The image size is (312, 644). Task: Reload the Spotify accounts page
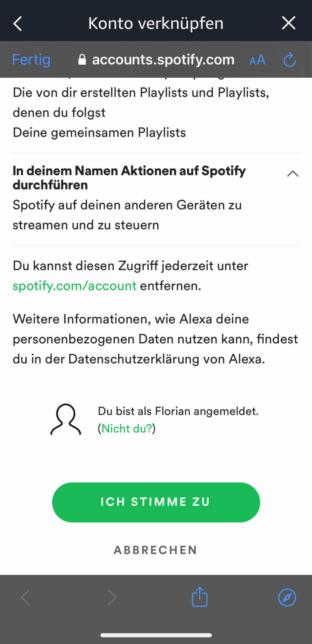(x=289, y=60)
